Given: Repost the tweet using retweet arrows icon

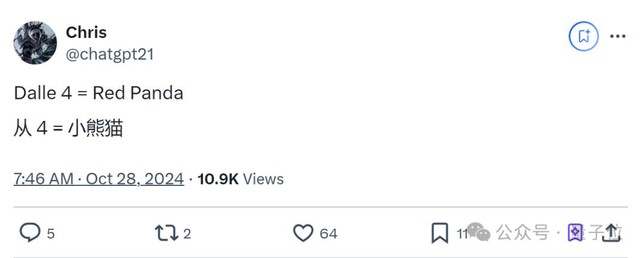Looking at the screenshot, I should (166, 233).
